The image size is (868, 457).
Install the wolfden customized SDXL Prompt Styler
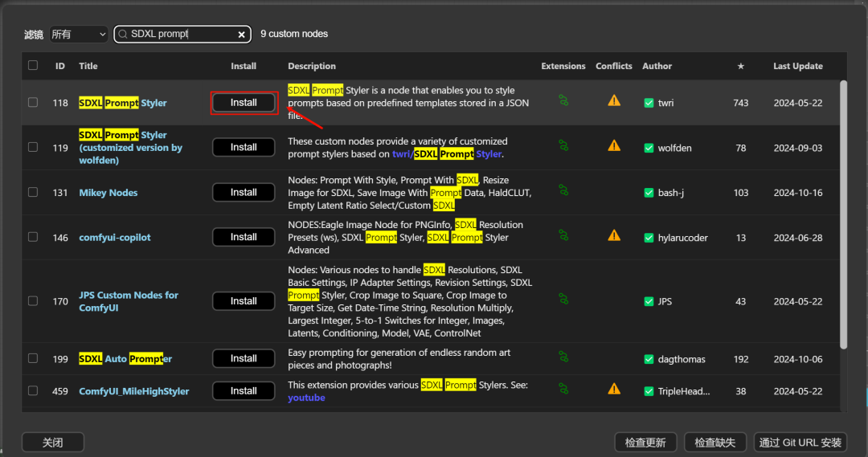point(244,147)
